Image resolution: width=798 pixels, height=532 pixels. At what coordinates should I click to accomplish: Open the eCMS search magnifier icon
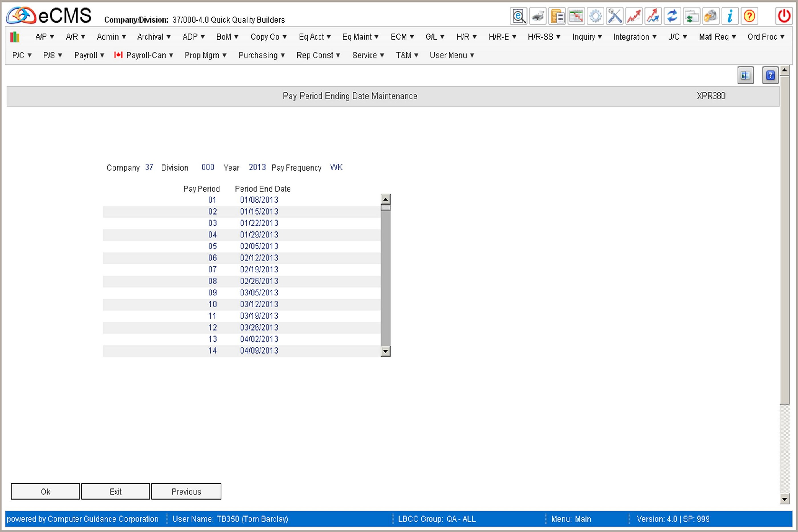point(518,16)
